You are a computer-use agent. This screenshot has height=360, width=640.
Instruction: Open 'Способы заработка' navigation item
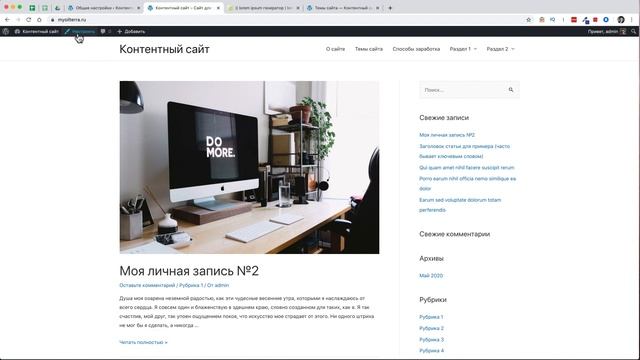coord(416,49)
